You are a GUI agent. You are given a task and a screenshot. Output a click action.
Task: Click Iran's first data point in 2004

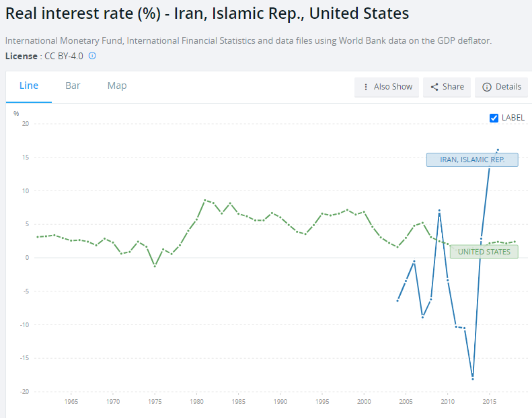point(397,301)
